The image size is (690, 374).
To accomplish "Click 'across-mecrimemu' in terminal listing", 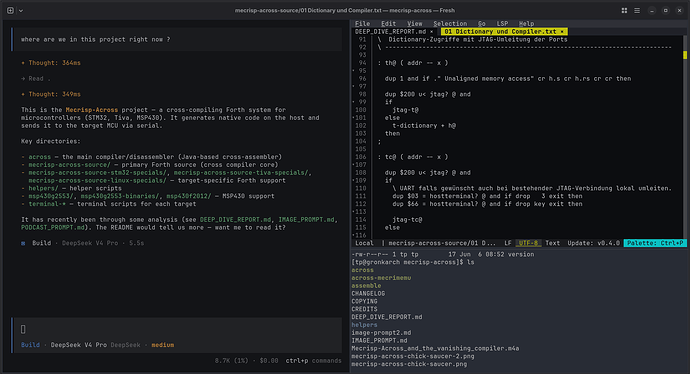I will [x=381, y=278].
